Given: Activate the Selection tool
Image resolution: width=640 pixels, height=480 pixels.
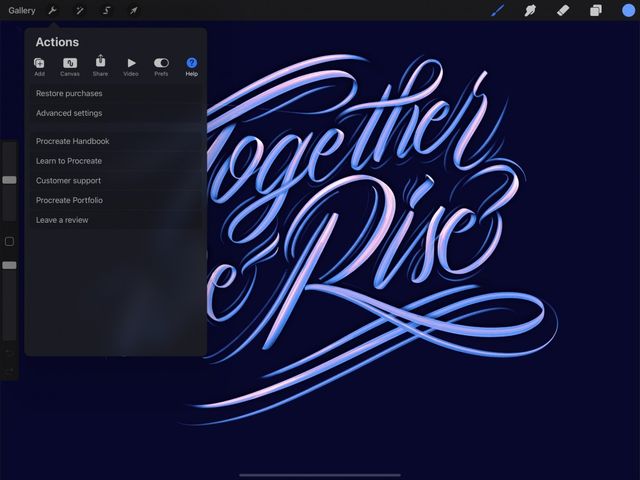Looking at the screenshot, I should 107,10.
